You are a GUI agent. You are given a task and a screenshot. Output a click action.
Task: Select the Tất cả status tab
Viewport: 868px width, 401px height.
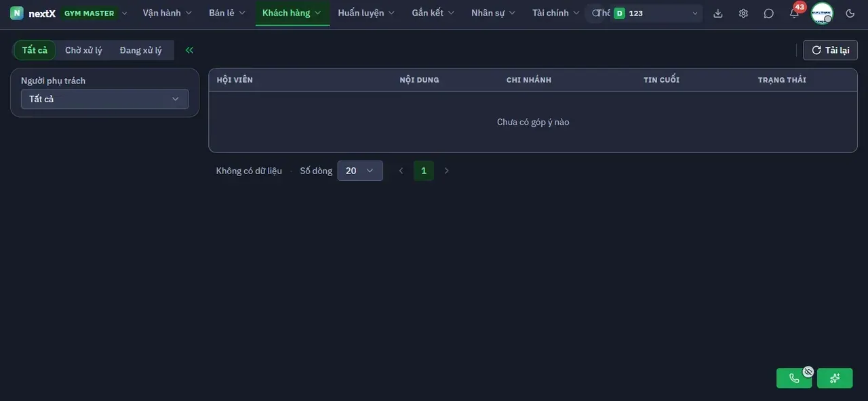click(x=35, y=50)
